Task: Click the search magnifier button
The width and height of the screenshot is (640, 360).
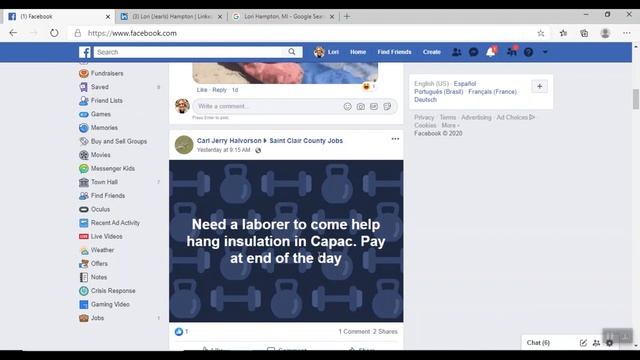Action: pyautogui.click(x=292, y=52)
